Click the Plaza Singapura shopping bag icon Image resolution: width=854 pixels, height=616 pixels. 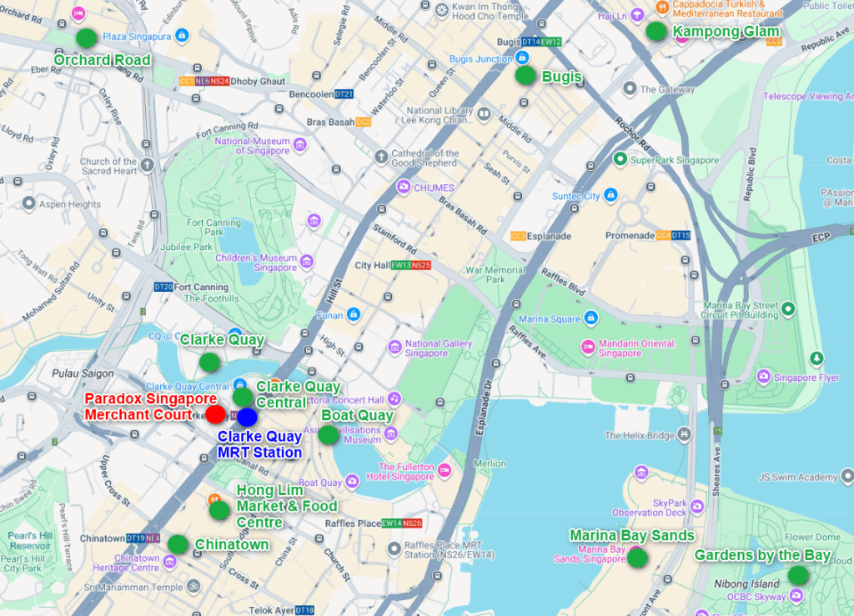pos(183,35)
